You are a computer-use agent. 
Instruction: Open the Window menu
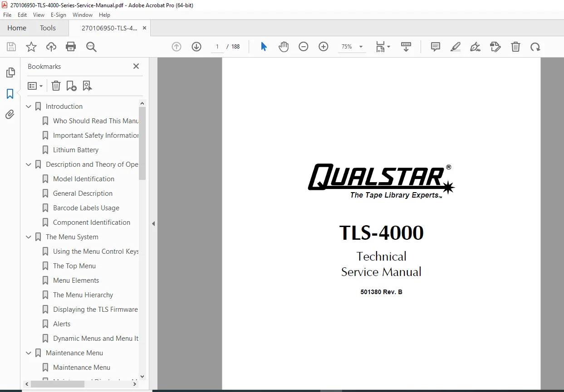83,15
